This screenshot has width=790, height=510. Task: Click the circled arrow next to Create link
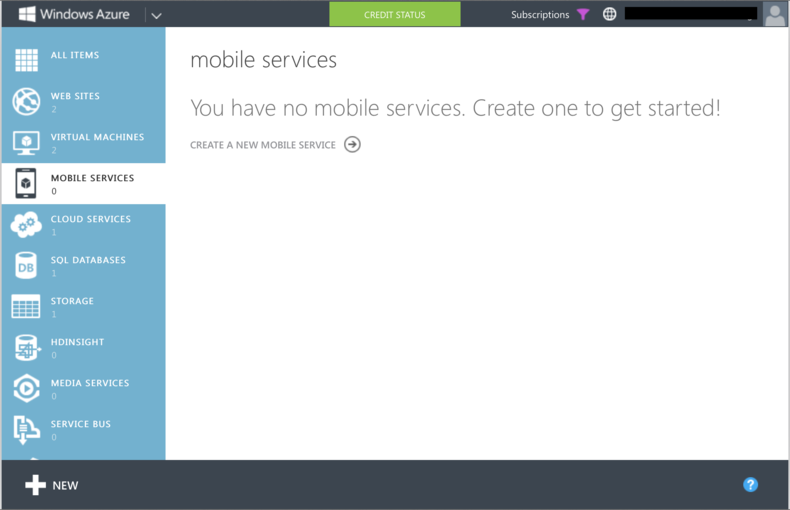(352, 145)
